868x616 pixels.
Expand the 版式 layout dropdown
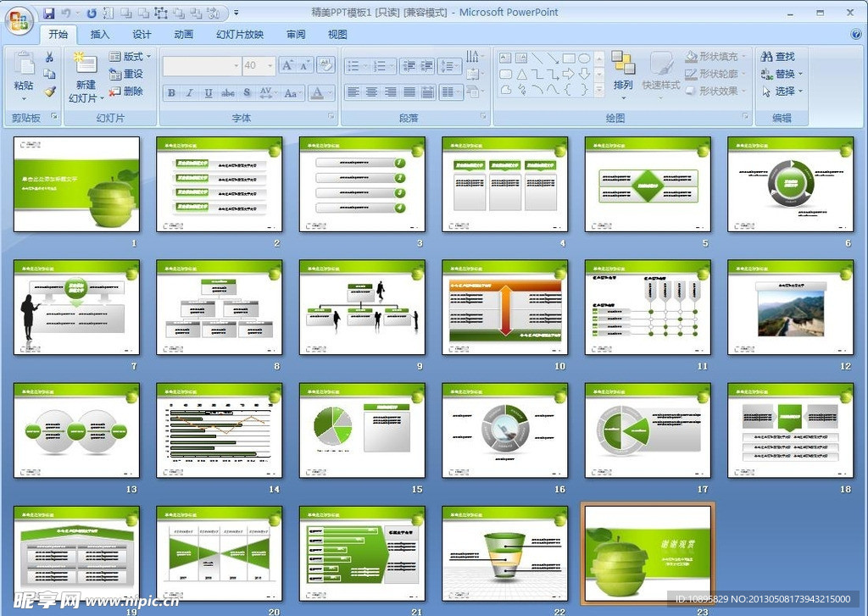(x=149, y=57)
